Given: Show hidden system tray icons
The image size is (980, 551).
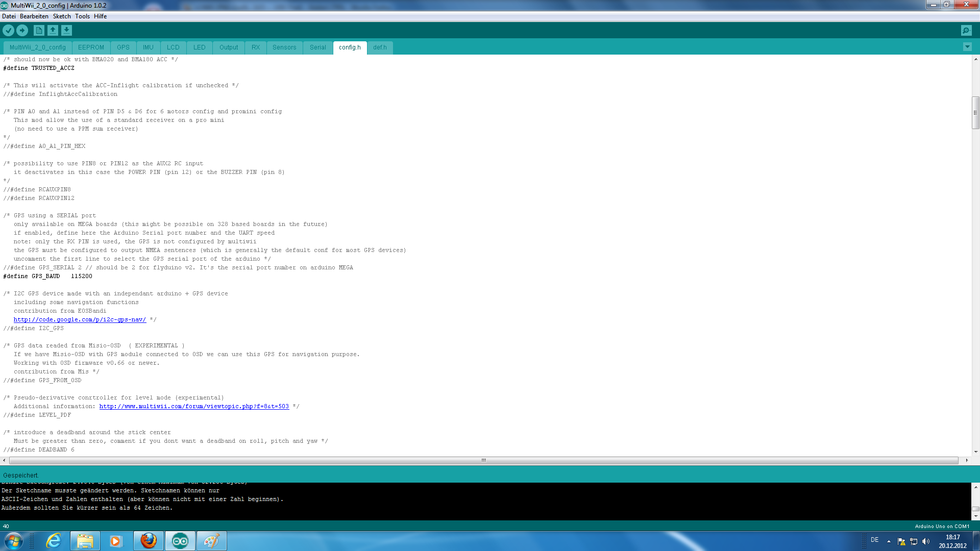Looking at the screenshot, I should coord(889,541).
